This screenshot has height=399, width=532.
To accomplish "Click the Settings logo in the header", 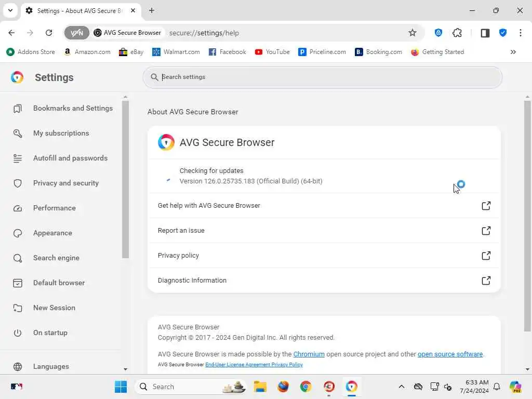I will [x=17, y=77].
